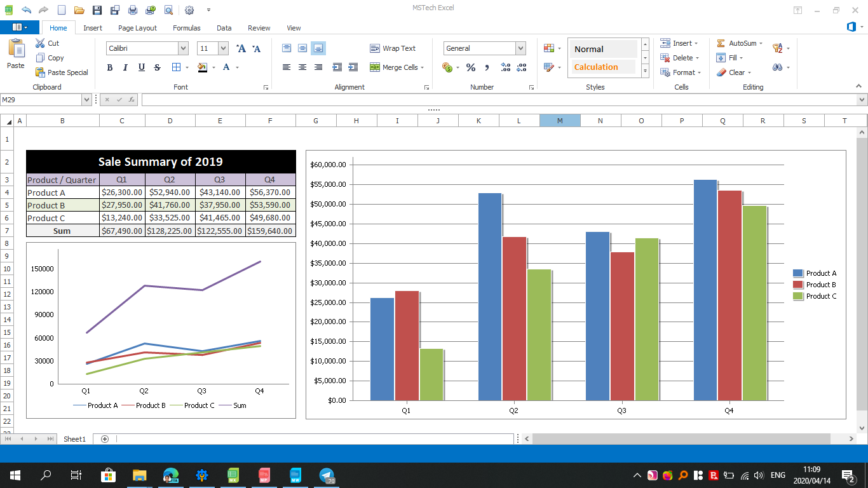The height and width of the screenshot is (488, 868).
Task: Open the AutoSum dropdown arrow
Action: click(x=761, y=43)
